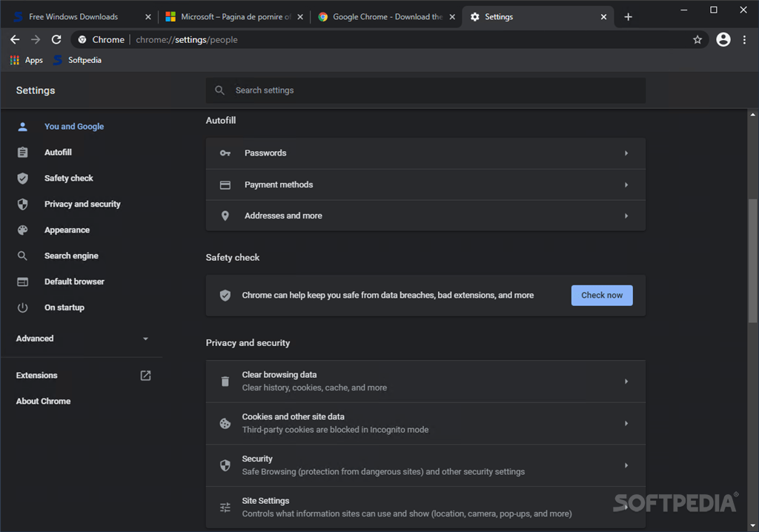This screenshot has width=759, height=532.
Task: Click the Check now button
Action: point(602,296)
